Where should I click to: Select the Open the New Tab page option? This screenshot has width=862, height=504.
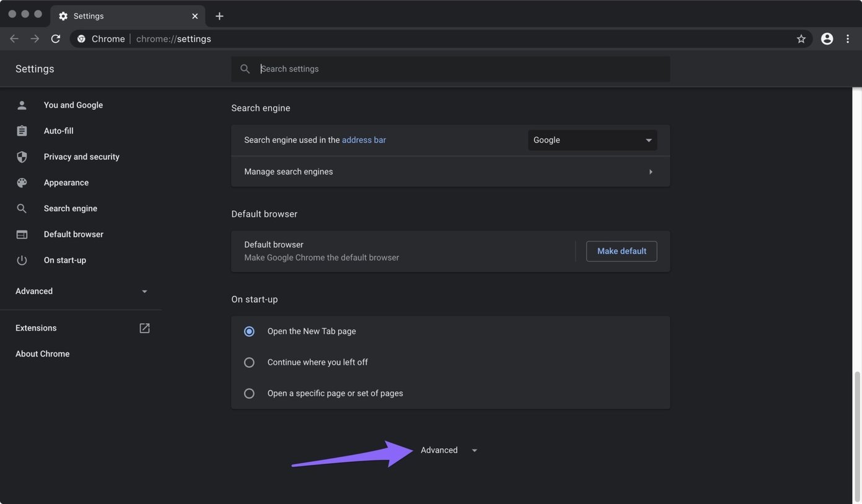(x=249, y=331)
